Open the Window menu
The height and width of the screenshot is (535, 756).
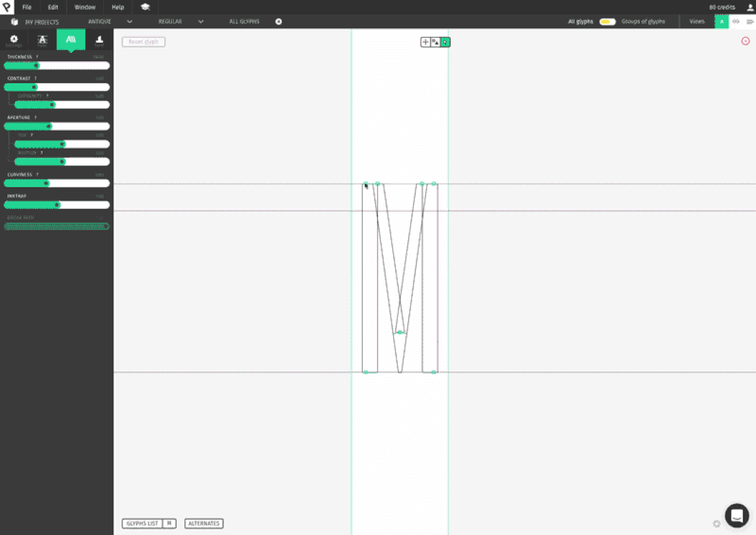(x=85, y=8)
